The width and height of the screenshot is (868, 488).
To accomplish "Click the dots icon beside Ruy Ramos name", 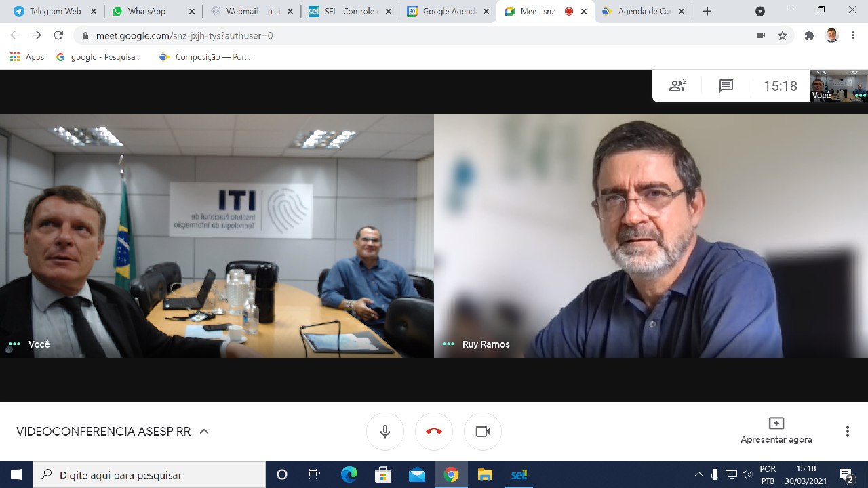I will [448, 344].
